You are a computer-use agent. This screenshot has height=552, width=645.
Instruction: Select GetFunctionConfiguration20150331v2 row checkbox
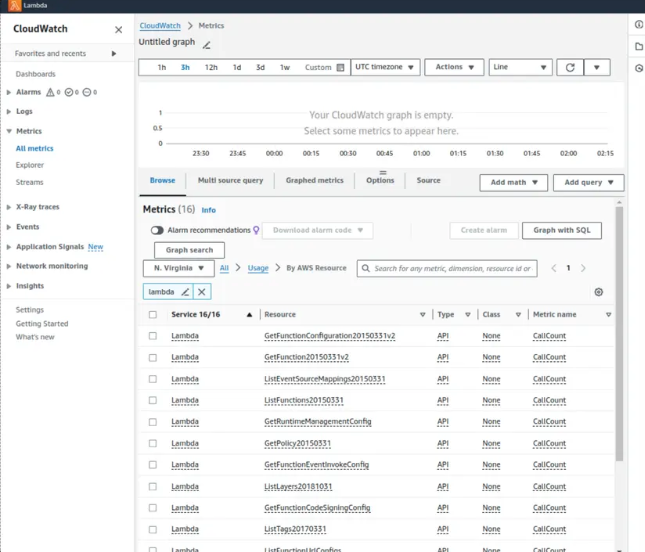153,336
